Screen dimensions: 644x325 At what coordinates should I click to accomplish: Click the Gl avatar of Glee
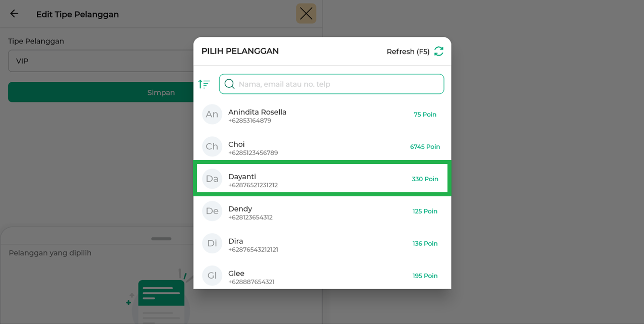212,276
